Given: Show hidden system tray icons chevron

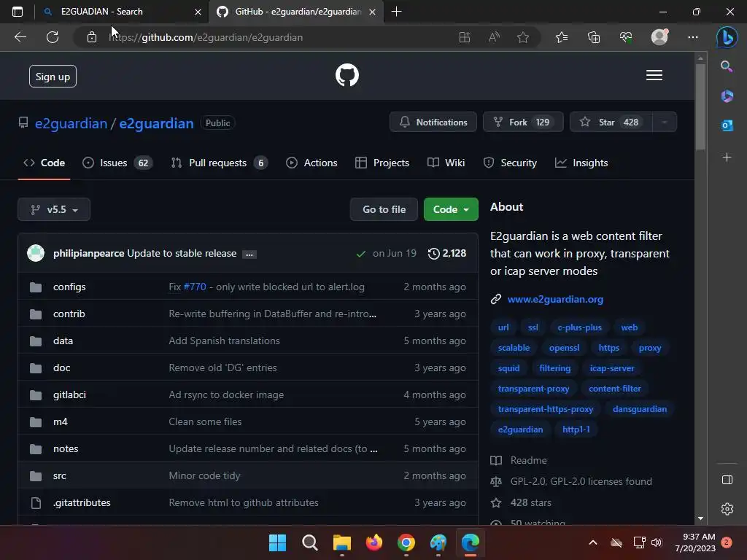Looking at the screenshot, I should pyautogui.click(x=593, y=542).
